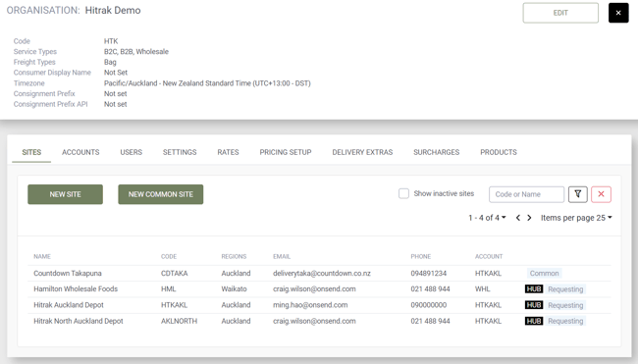
Task: Go to previous page of sites
Action: tap(518, 218)
